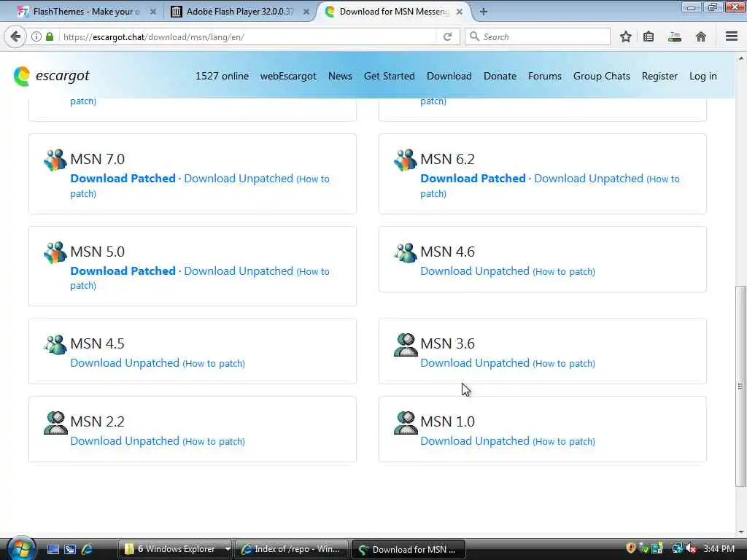
Task: Close the FlashThemes tab
Action: point(153,12)
